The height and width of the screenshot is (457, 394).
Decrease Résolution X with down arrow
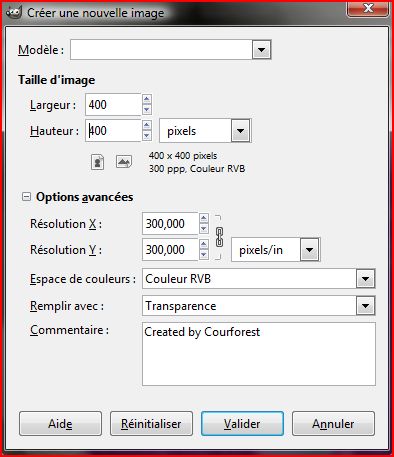204,228
